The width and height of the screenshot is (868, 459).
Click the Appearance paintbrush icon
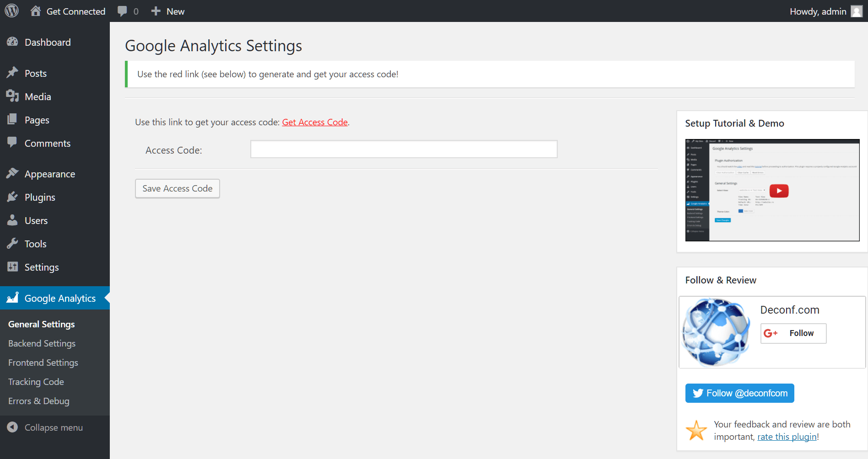coord(12,173)
